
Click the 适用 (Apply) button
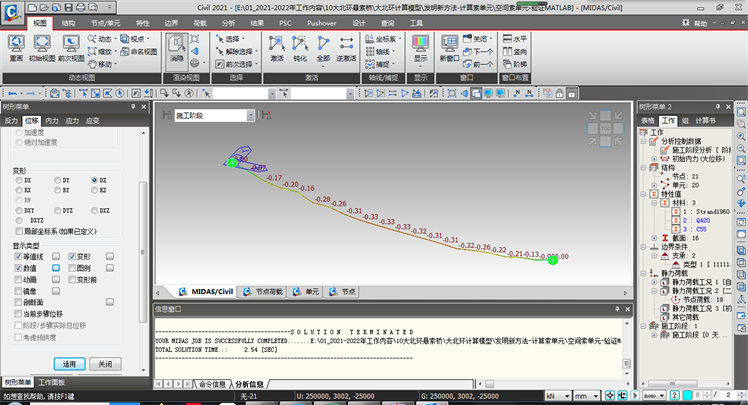[x=69, y=364]
